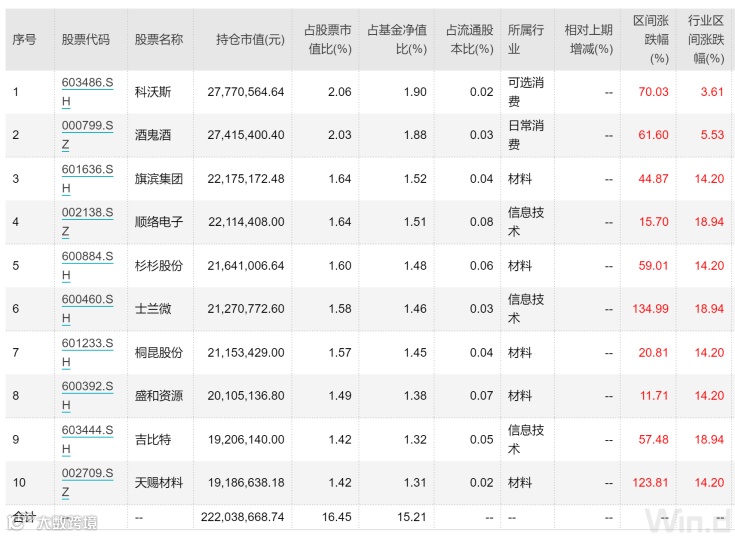Select stock name 顺络电子

159,222
